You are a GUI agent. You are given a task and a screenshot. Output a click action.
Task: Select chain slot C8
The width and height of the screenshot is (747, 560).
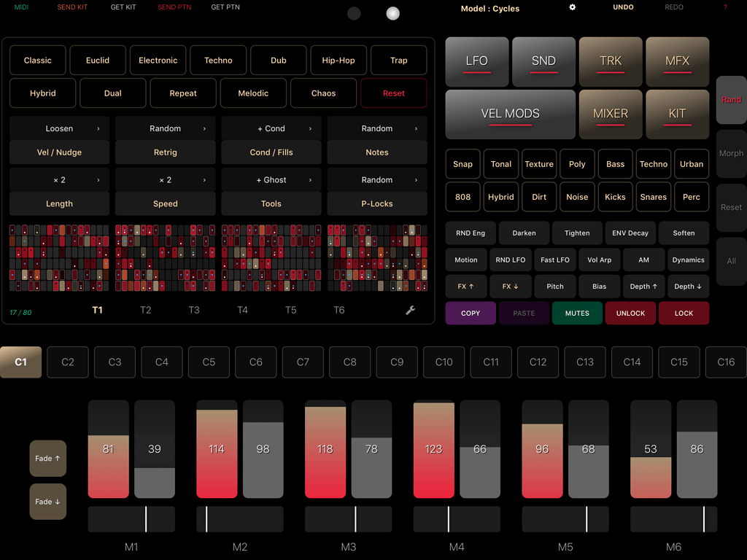click(349, 362)
